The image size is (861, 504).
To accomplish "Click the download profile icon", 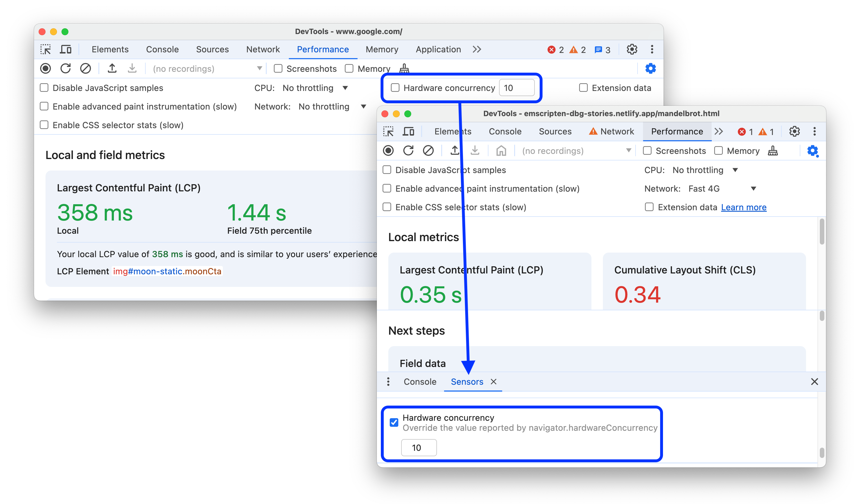I will click(132, 68).
